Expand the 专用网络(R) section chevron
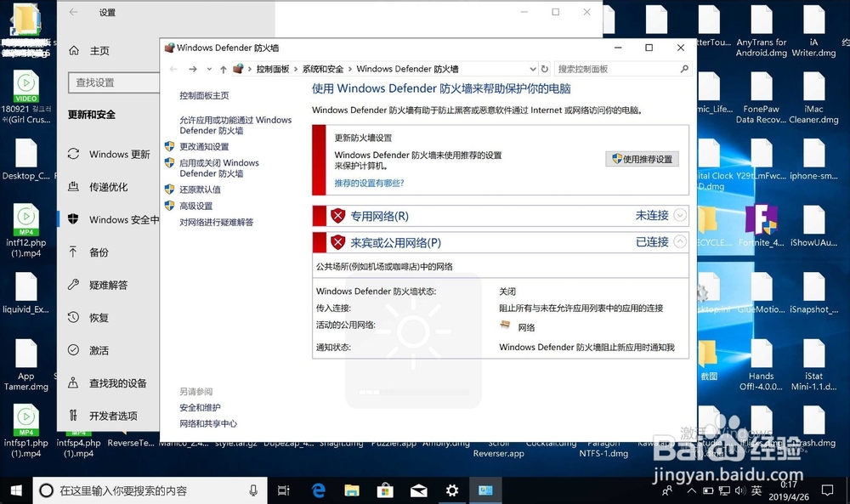Image resolution: width=850 pixels, height=504 pixels. pos(680,215)
